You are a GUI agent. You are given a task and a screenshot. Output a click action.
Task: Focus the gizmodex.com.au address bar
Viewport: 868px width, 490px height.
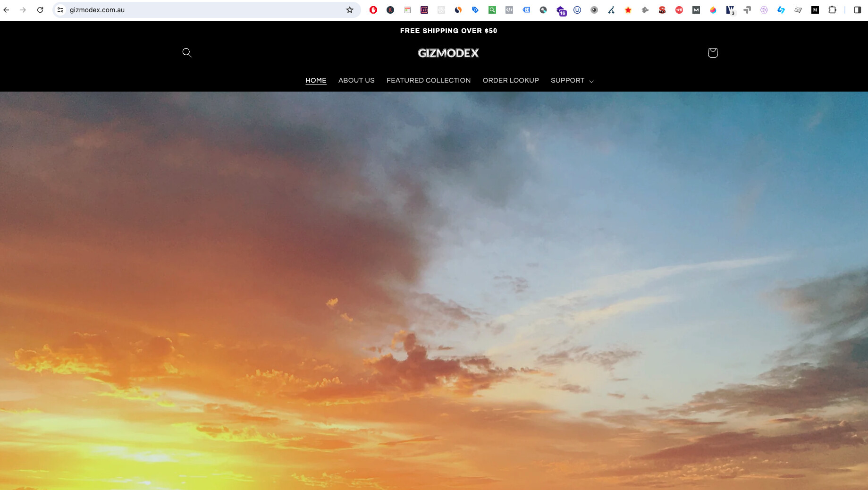point(206,10)
